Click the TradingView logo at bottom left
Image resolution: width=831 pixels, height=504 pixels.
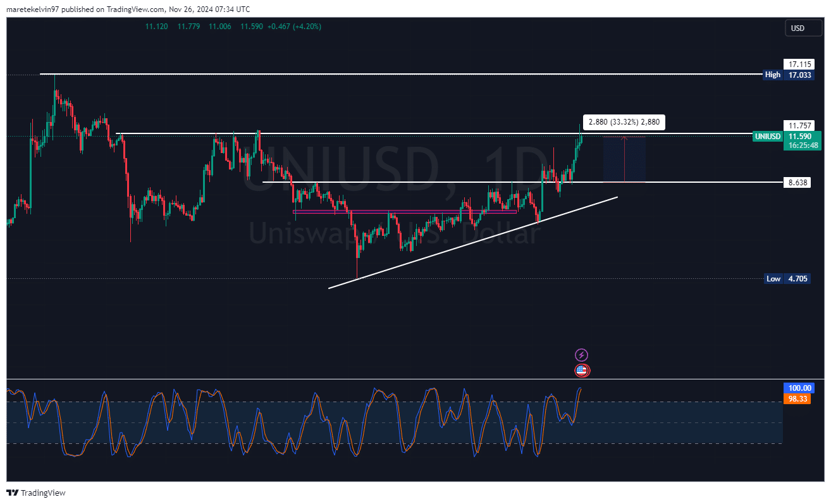coord(36,493)
